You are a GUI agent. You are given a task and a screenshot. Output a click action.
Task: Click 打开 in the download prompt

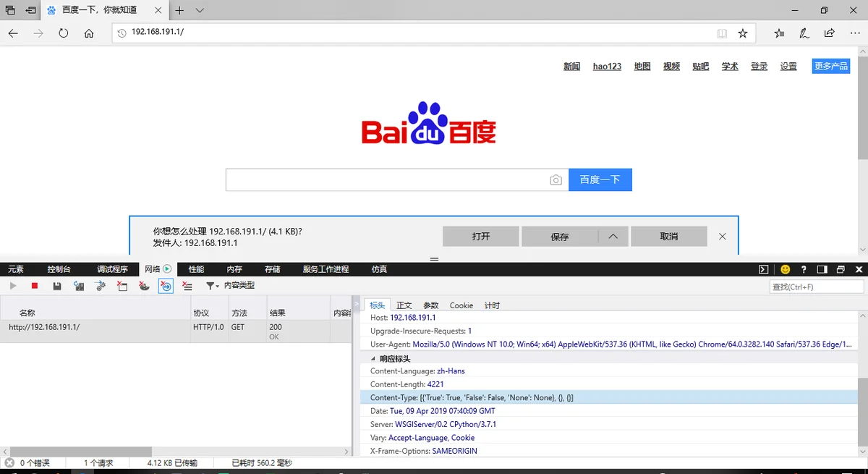[x=481, y=237]
